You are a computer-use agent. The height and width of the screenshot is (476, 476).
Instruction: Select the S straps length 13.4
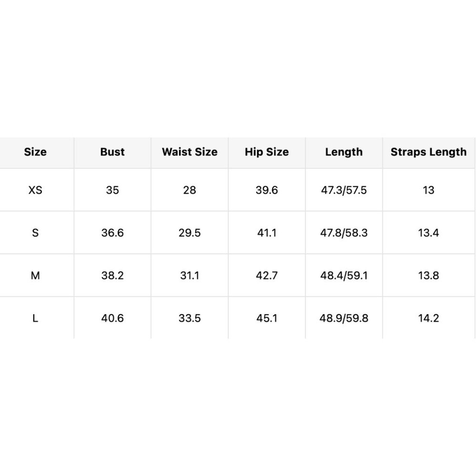click(x=429, y=233)
